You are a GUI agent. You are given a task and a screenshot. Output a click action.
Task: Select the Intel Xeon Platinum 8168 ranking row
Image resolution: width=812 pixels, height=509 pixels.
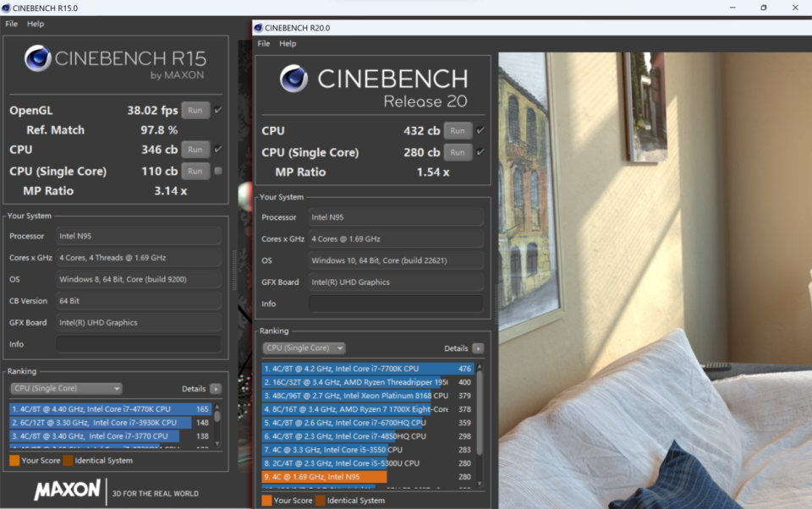point(368,396)
